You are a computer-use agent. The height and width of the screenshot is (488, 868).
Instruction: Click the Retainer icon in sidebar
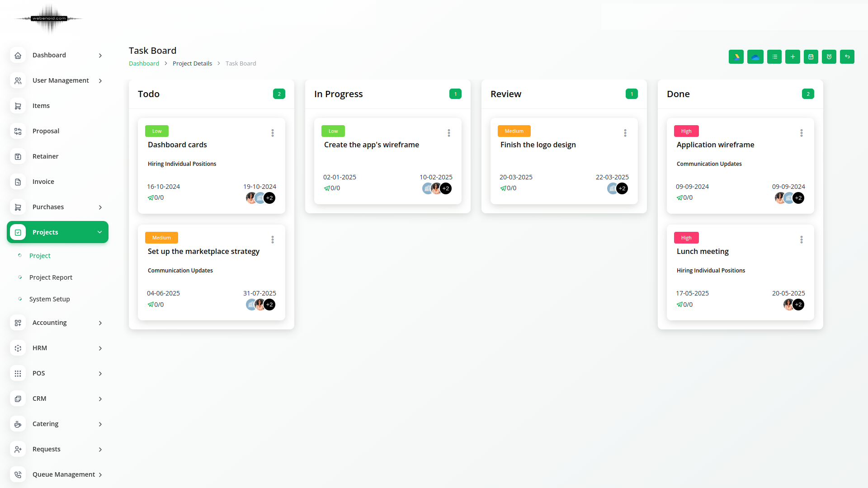(18, 156)
